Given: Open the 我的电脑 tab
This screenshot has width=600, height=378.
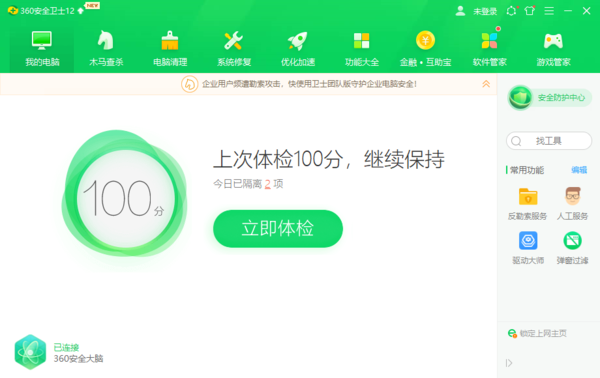Looking at the screenshot, I should pyautogui.click(x=42, y=49).
